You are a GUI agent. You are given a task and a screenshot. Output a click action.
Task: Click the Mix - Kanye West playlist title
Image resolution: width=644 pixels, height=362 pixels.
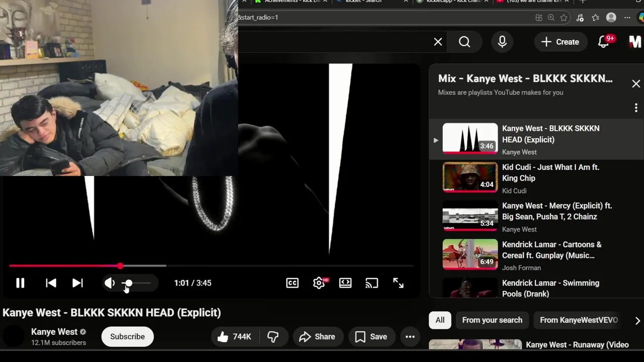point(525,78)
